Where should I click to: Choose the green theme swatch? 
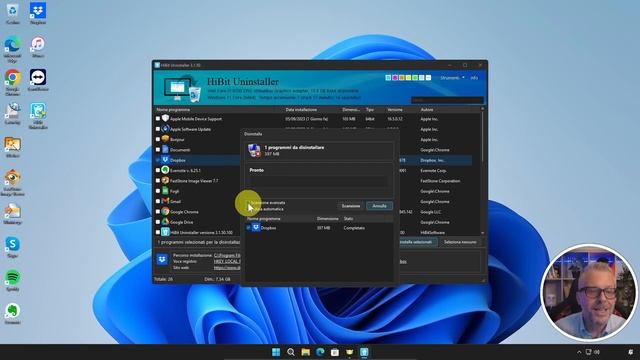pyautogui.click(x=415, y=78)
